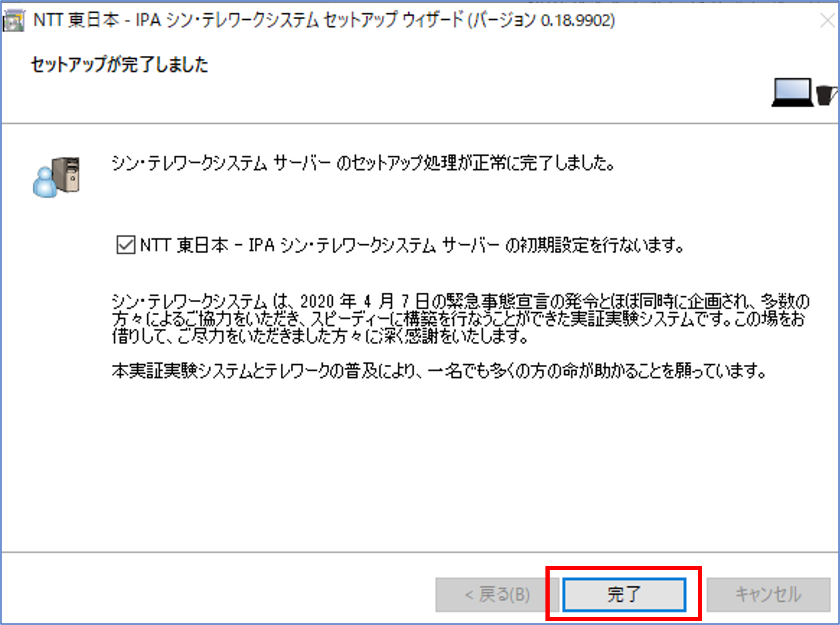This screenshot has height=625, width=840.
Task: Click the 本実証実験システム closing sentence
Action: 439,370
